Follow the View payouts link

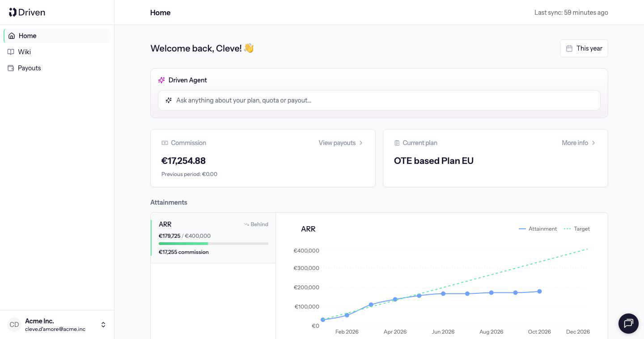point(341,143)
